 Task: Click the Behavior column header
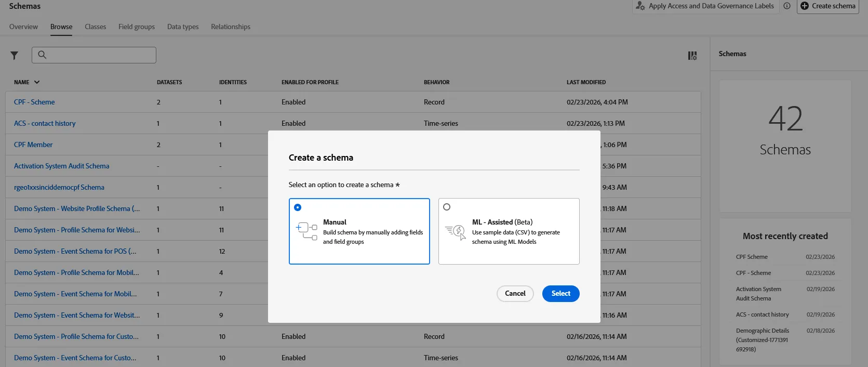[437, 82]
